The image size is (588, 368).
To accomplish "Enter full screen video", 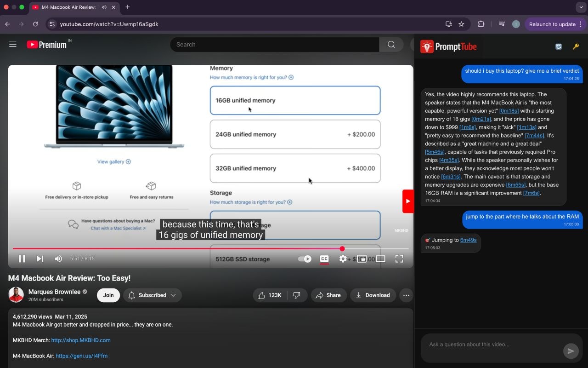I will coord(399,259).
